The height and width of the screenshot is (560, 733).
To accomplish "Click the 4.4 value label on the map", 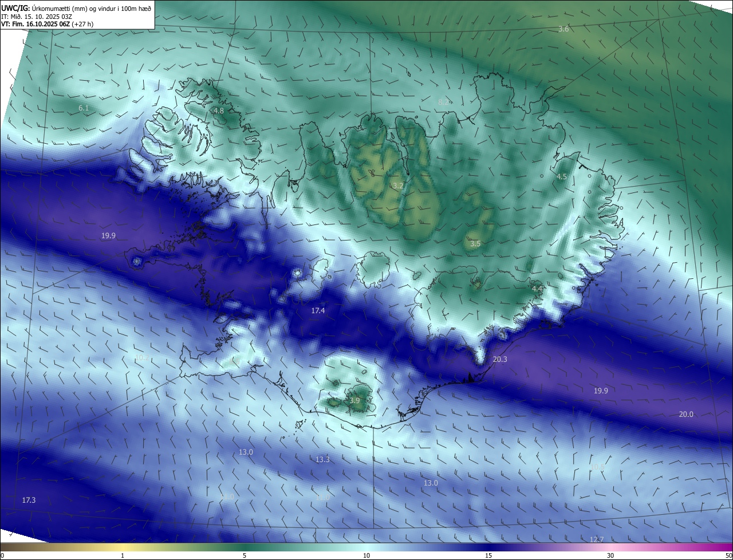I will pos(537,289).
